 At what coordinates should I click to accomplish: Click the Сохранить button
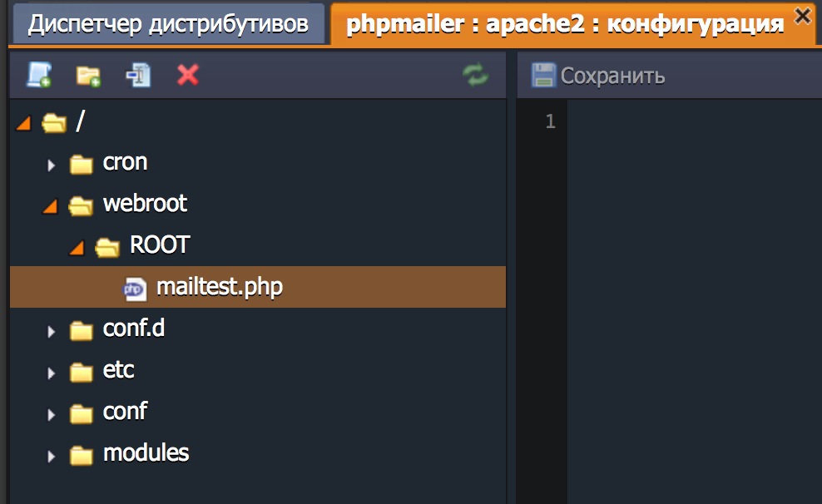pos(599,76)
